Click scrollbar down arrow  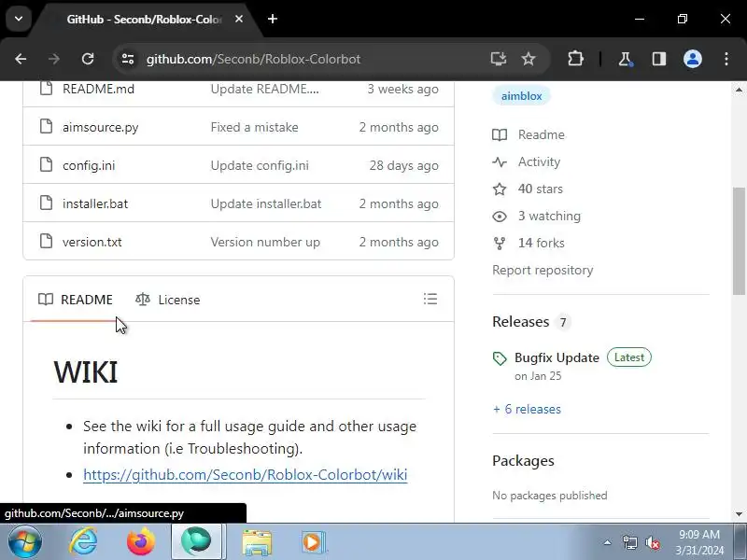click(x=739, y=514)
